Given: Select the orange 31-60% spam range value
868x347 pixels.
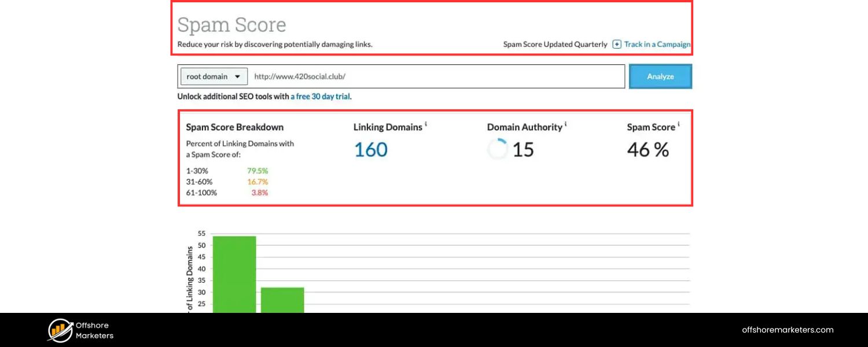Looking at the screenshot, I should click(x=258, y=182).
